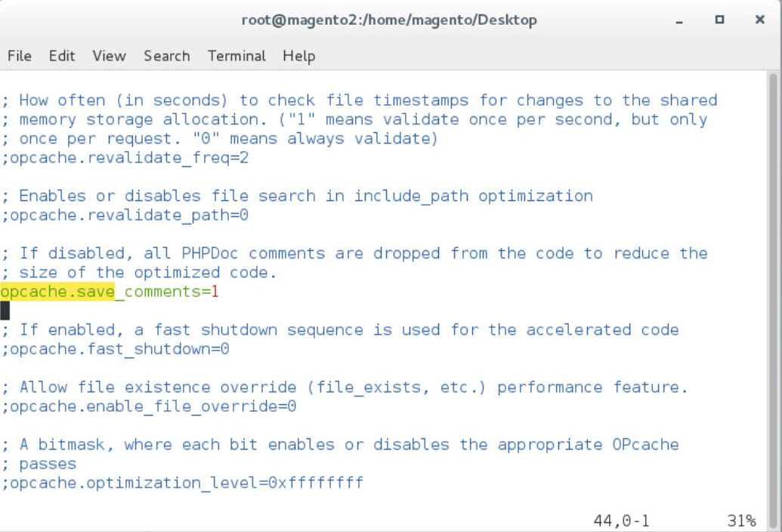Open the Terminal menu
Viewport: 782px width, 532px height.
[x=236, y=56]
